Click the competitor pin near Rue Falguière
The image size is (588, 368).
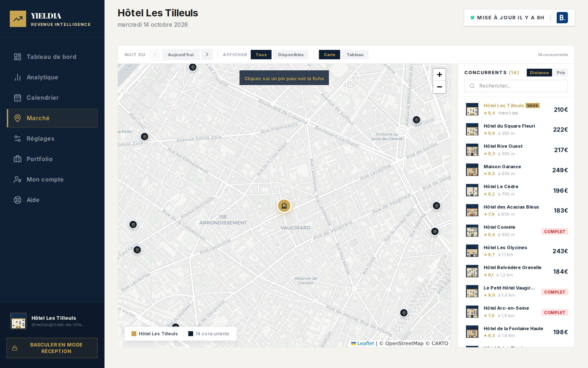click(435, 231)
